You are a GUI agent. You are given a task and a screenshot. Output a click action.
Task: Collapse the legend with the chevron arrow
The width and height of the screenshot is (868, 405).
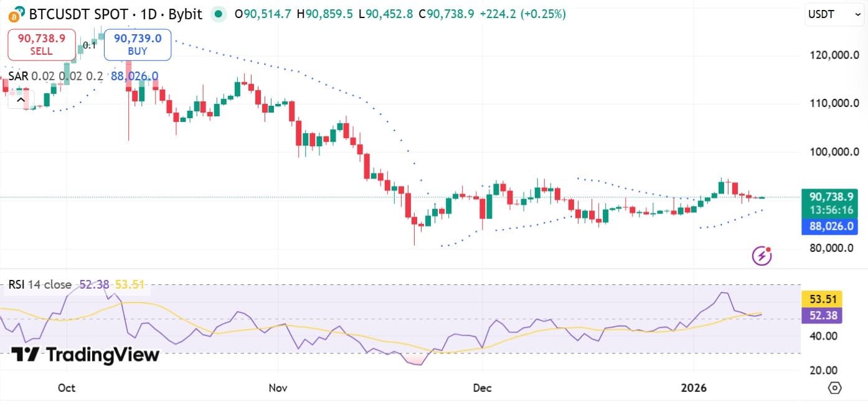[x=21, y=100]
